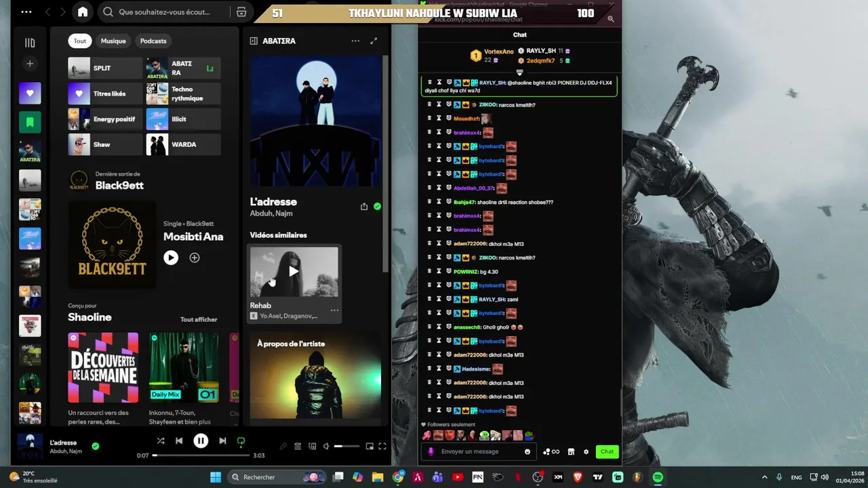Click Tout afficher link

tap(199, 319)
